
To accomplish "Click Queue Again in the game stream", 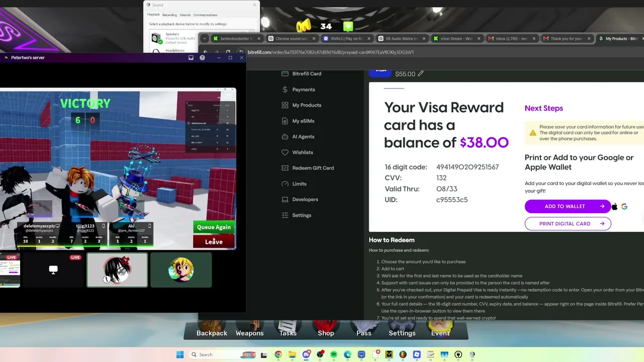I will tap(214, 227).
